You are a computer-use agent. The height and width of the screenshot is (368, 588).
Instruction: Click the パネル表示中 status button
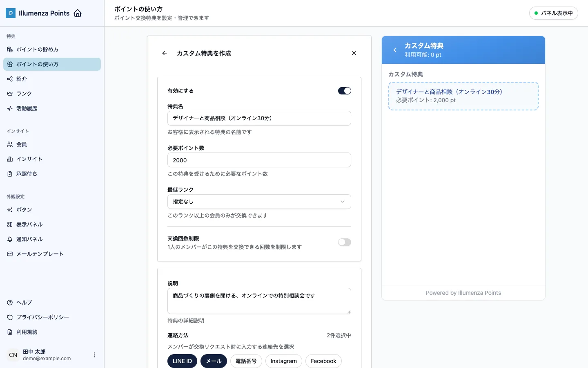coord(554,13)
